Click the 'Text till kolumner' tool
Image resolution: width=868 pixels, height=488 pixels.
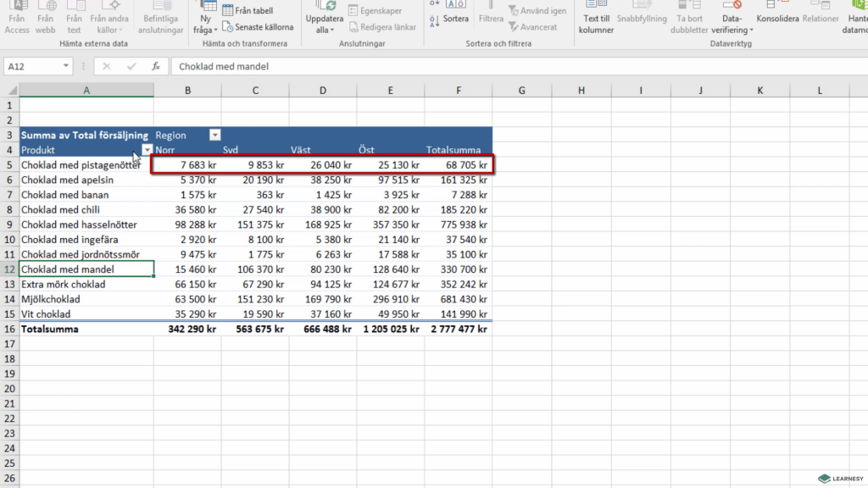tap(597, 24)
